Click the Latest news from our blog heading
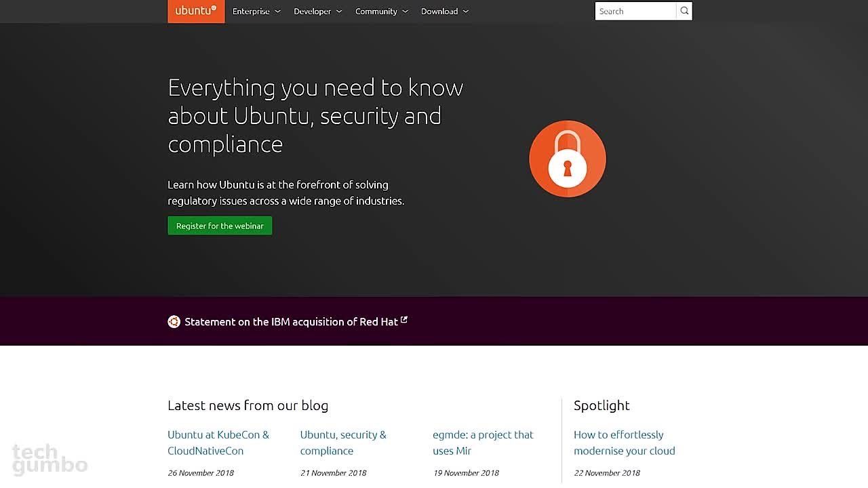This screenshot has width=868, height=488. point(248,405)
